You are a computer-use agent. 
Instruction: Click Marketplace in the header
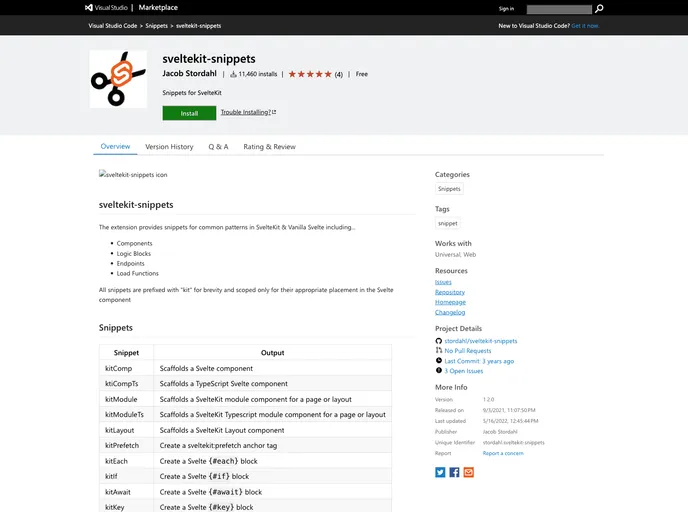(158, 7)
